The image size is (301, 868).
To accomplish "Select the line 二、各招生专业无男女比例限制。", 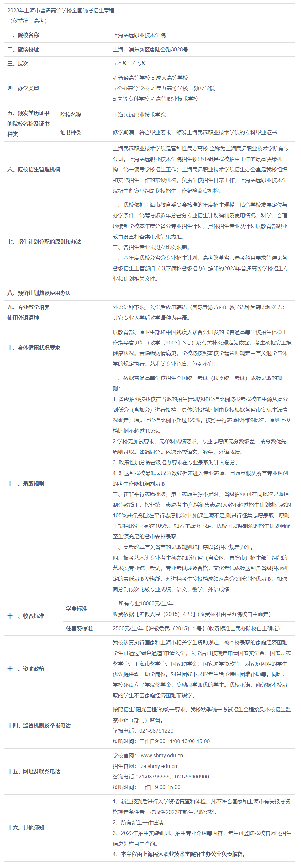I will coord(153,247).
